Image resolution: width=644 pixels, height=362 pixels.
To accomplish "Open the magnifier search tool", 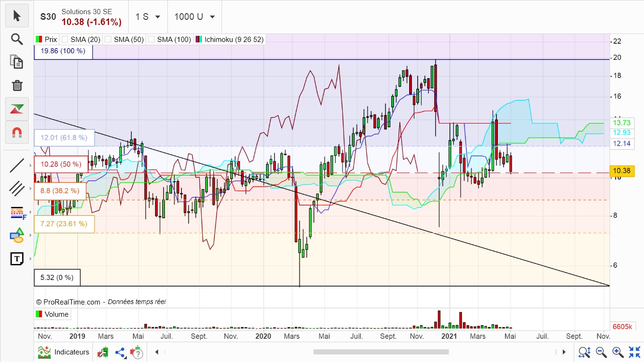I will (x=17, y=39).
